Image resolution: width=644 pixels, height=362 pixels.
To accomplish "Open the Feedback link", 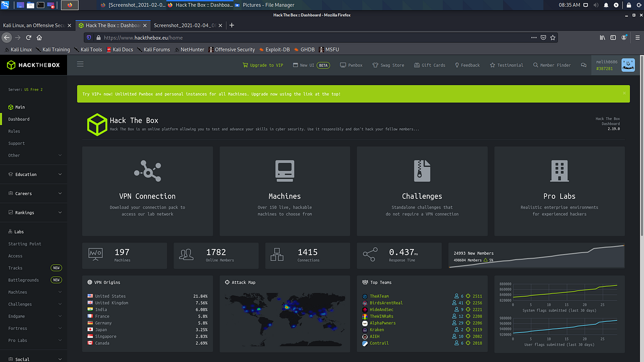I will coord(467,65).
